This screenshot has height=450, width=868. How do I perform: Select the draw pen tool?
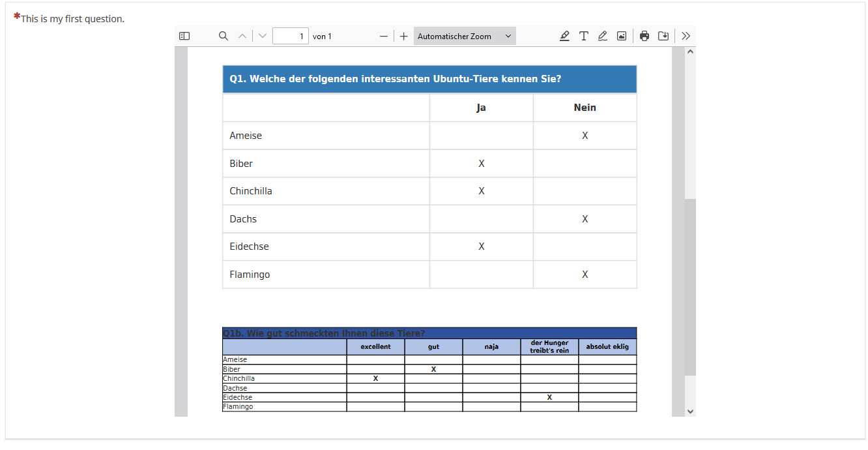tap(603, 37)
